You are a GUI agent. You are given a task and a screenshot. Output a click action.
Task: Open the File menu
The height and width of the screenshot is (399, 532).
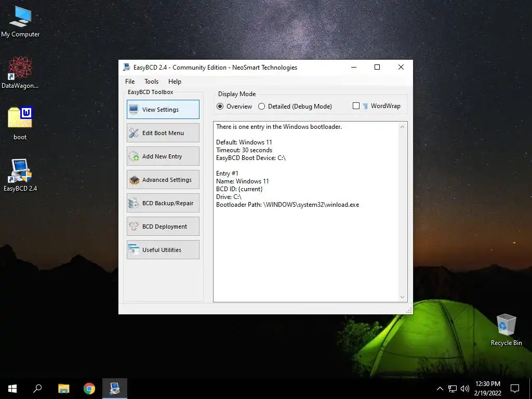tap(130, 82)
